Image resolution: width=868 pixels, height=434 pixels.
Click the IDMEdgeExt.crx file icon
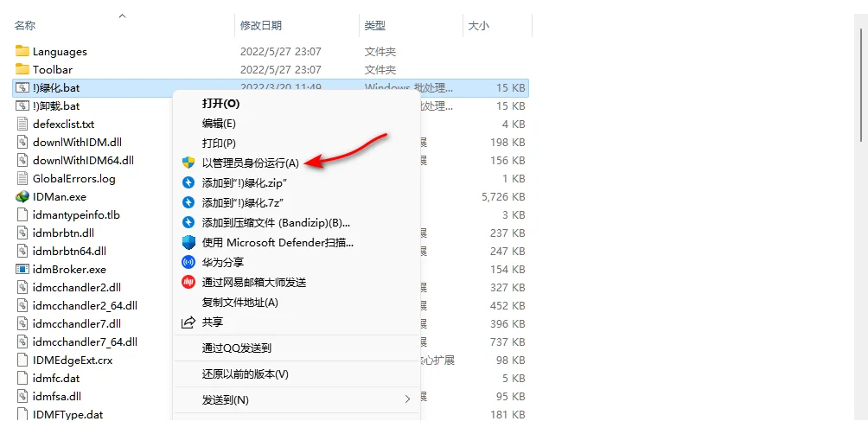(22, 361)
